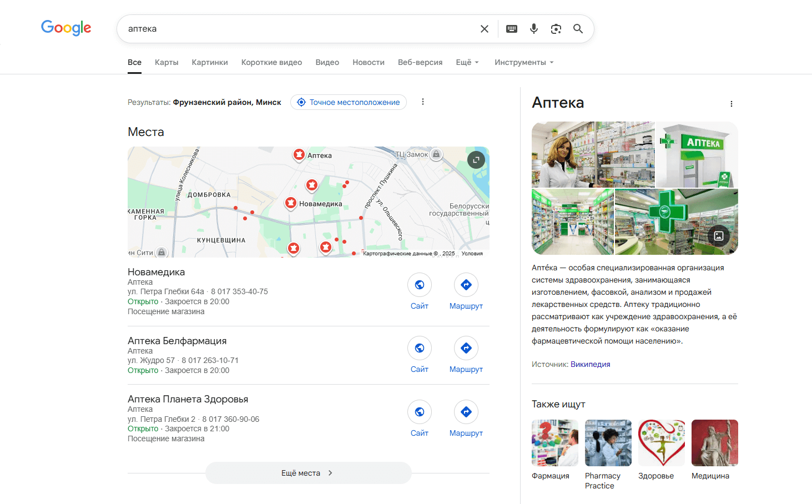This screenshot has width=812, height=504.
Task: Open the green АПТЕКА kiosk image
Action: coord(697,154)
